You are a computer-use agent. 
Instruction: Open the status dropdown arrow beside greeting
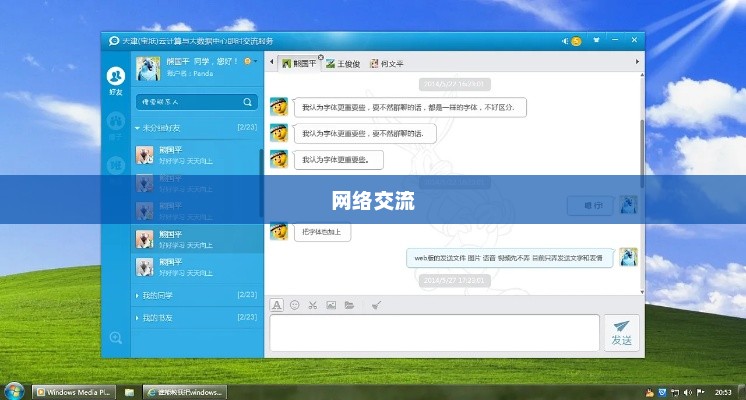tap(255, 61)
